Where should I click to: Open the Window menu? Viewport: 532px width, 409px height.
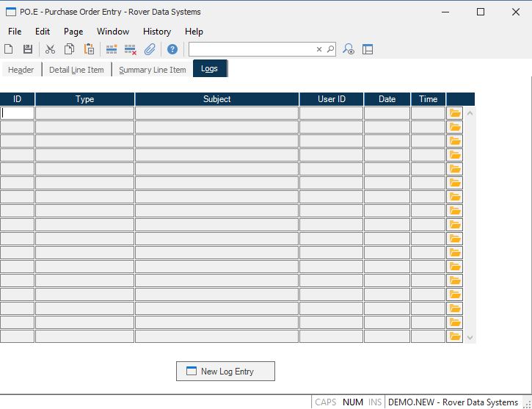click(112, 32)
